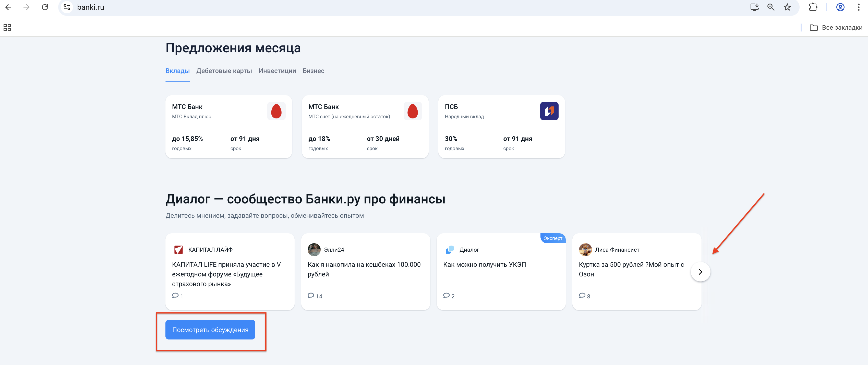Open the ПСБ Народный вклад offer

click(x=501, y=127)
